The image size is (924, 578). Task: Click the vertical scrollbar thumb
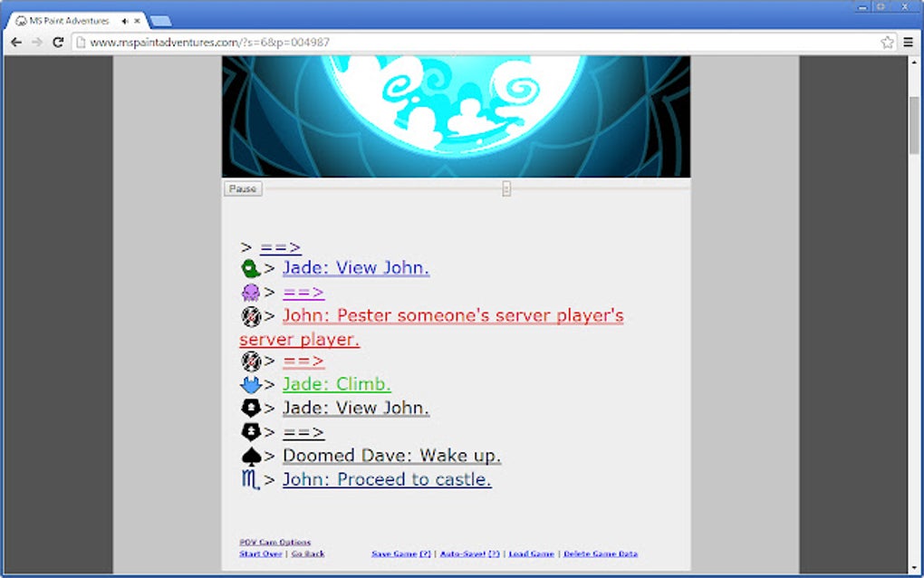click(x=914, y=125)
